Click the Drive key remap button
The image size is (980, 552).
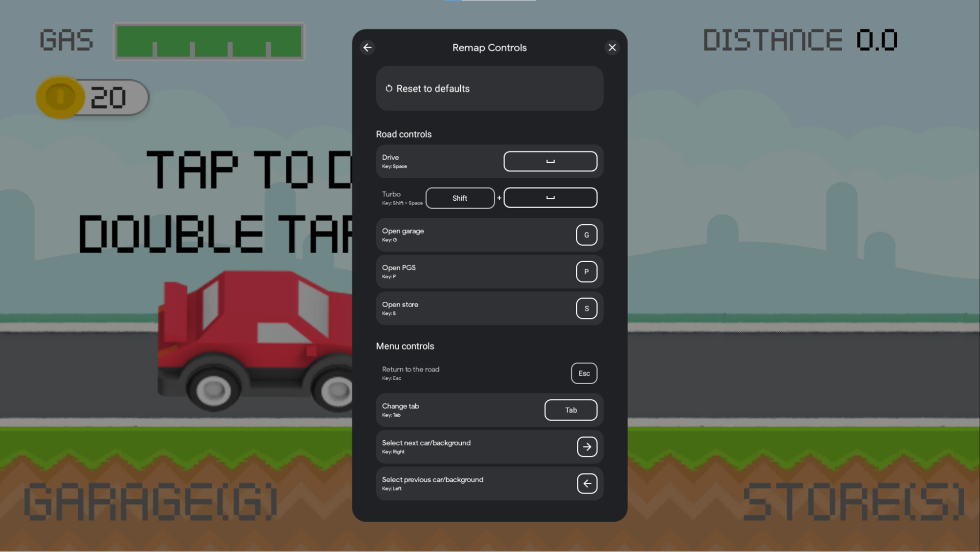551,161
